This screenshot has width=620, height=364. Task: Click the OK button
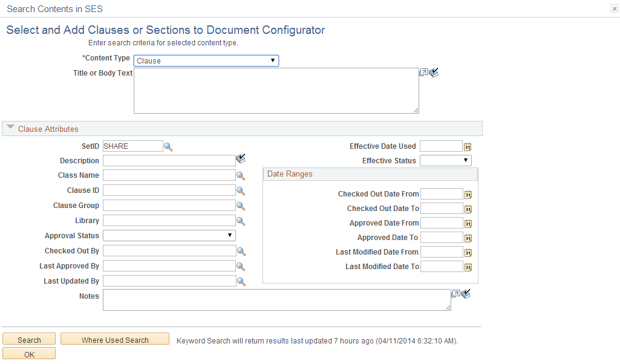point(28,353)
